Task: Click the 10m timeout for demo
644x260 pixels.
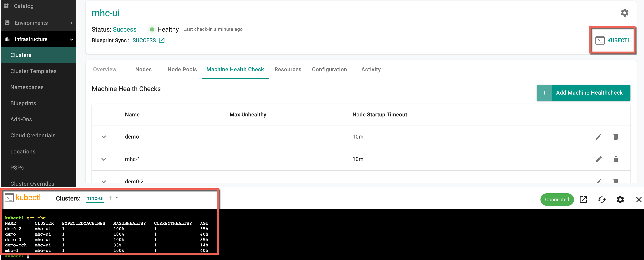Action: [358, 137]
